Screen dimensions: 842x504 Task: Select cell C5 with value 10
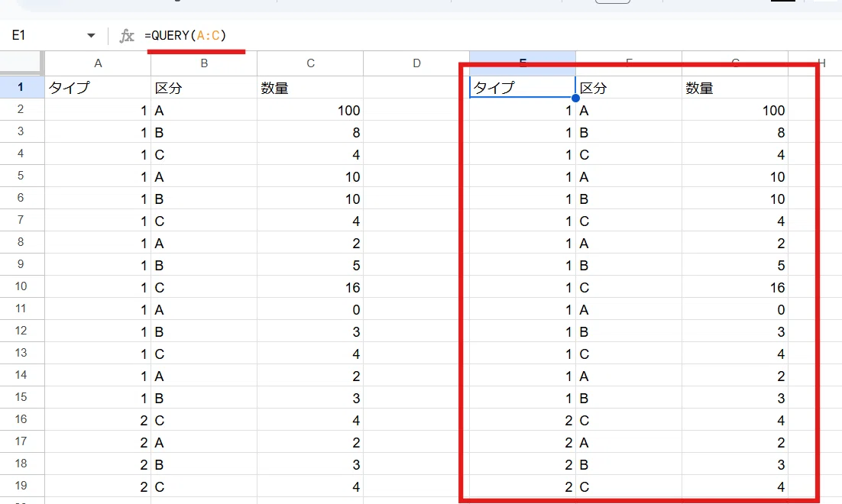click(310, 176)
